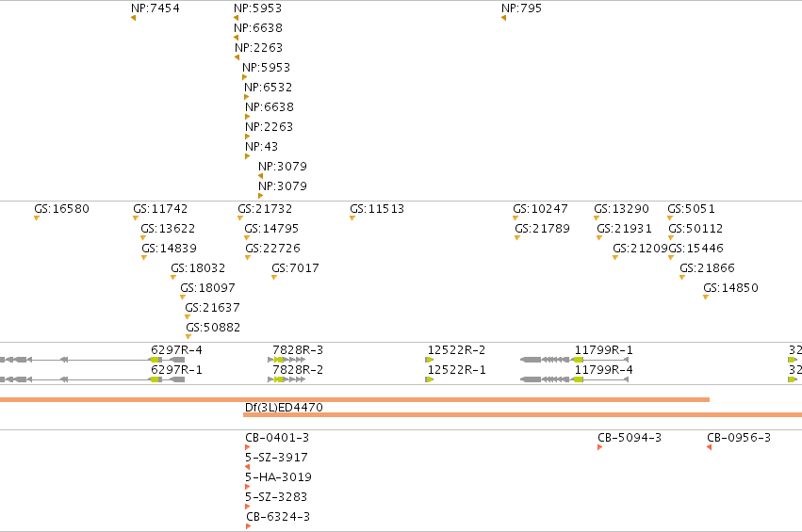This screenshot has width=802, height=532.
Task: Open the NP:6532 label
Action: (268, 88)
